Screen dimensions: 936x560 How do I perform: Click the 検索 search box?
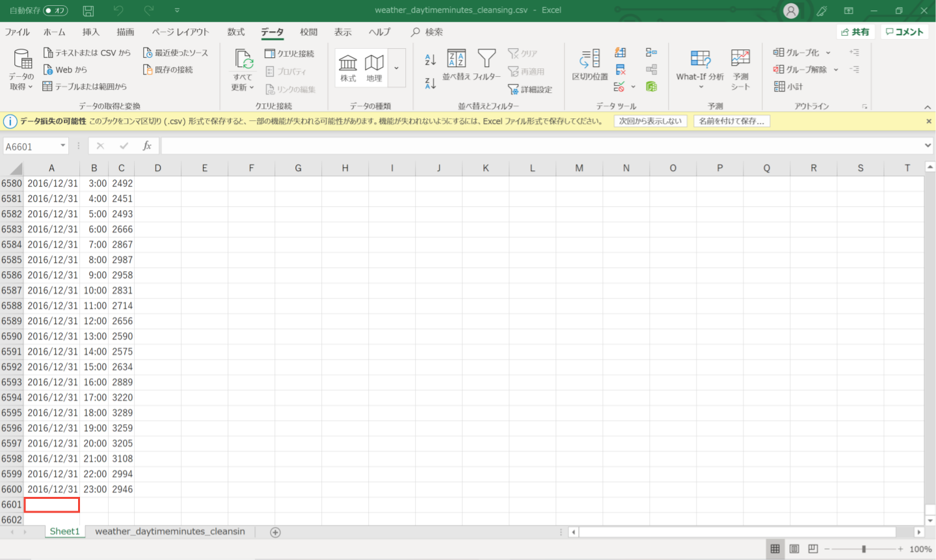click(x=427, y=32)
